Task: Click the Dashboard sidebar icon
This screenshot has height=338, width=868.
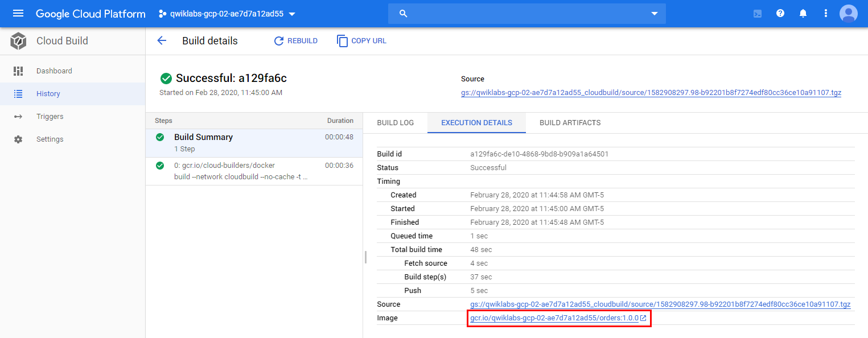Action: tap(18, 71)
